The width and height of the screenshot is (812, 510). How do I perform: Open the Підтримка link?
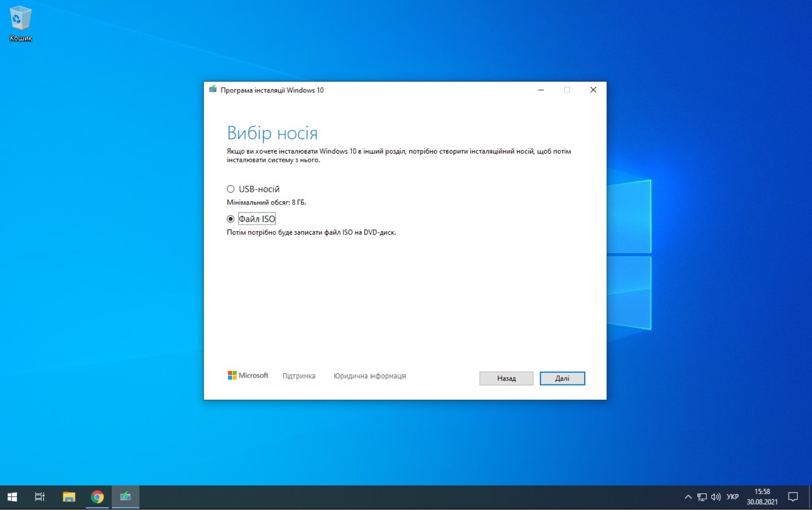299,376
